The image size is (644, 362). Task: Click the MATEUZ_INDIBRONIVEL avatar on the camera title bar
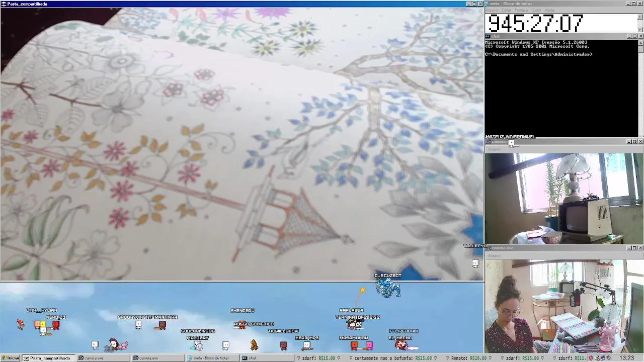511,143
